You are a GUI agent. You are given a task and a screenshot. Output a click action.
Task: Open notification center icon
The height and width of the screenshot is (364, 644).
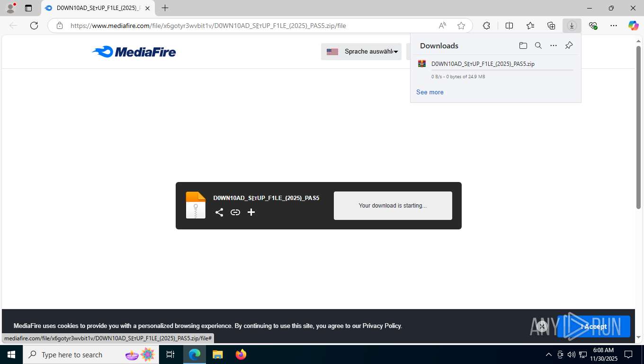pos(628,355)
